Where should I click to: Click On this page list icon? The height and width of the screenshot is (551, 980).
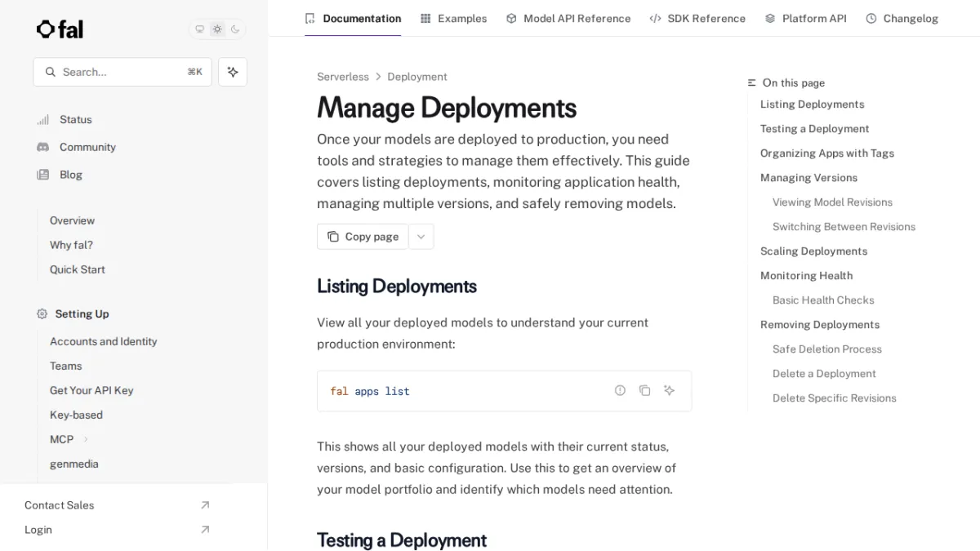tap(752, 82)
